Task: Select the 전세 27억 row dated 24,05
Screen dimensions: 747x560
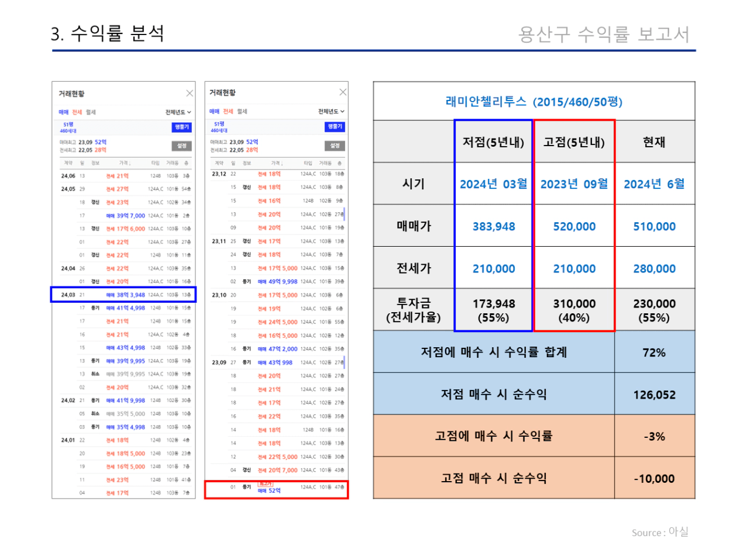Action: click(x=125, y=189)
